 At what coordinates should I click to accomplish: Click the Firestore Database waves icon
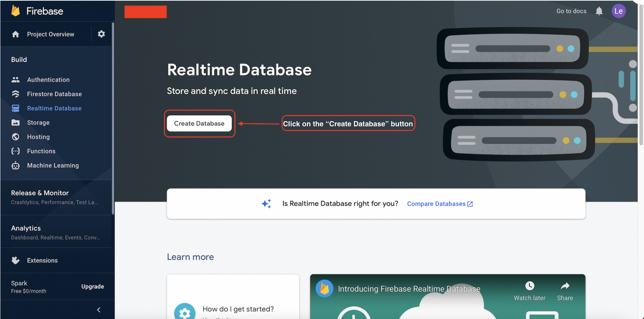click(15, 94)
